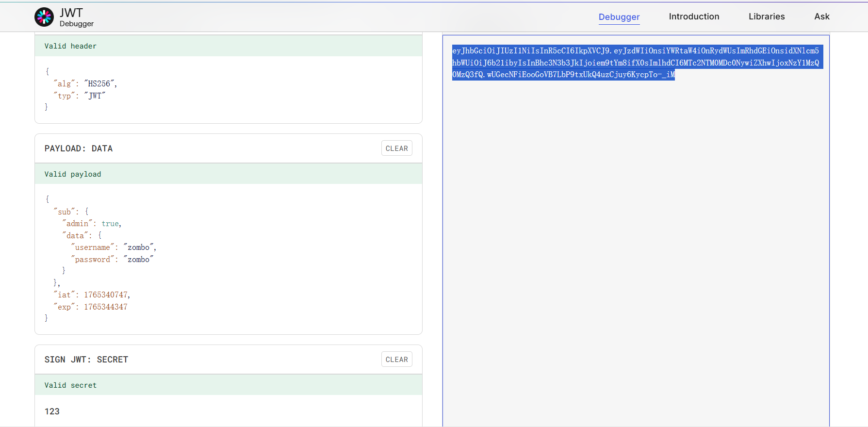Image resolution: width=868 pixels, height=427 pixels.
Task: Click the PAYLOAD: DATA heading
Action: [79, 148]
